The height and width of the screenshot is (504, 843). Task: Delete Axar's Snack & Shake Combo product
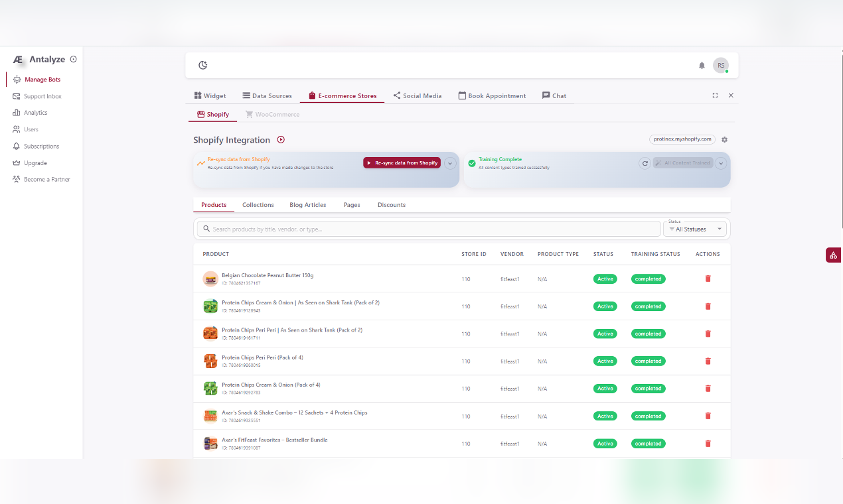708,416
